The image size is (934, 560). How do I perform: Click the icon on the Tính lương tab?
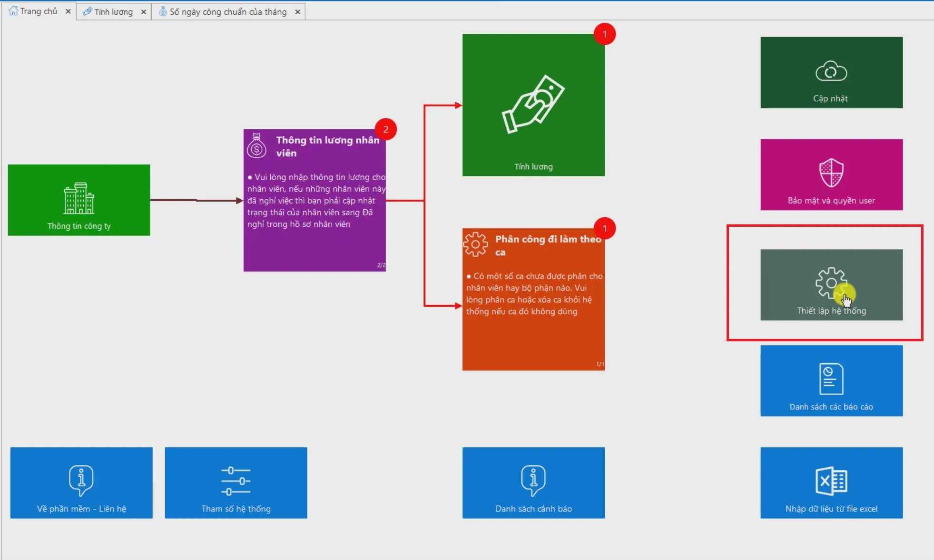pyautogui.click(x=88, y=11)
